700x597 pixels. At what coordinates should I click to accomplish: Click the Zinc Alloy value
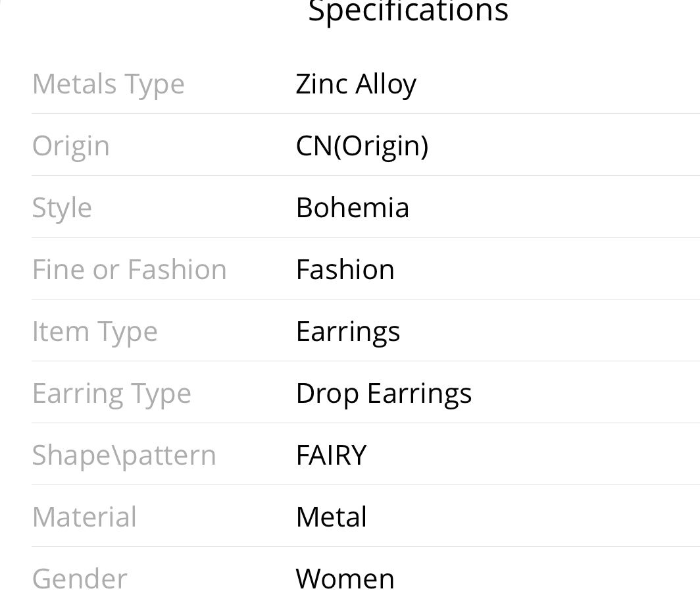click(356, 85)
